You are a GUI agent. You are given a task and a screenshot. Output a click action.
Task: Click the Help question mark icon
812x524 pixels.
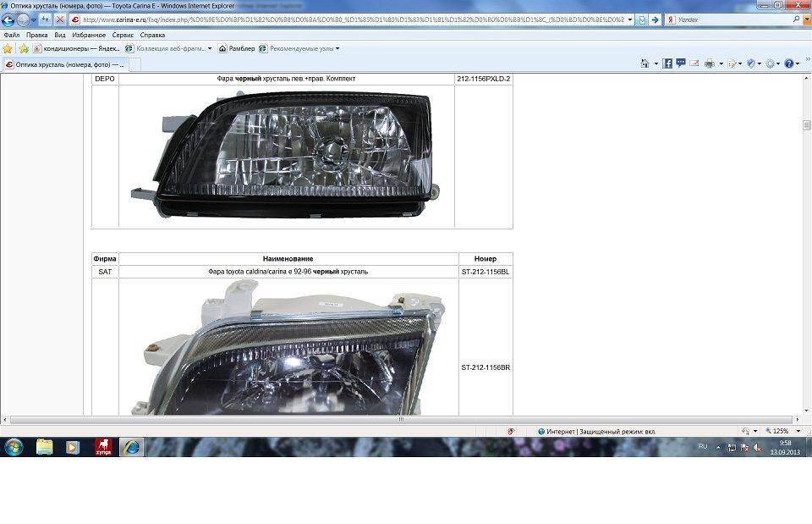click(788, 63)
